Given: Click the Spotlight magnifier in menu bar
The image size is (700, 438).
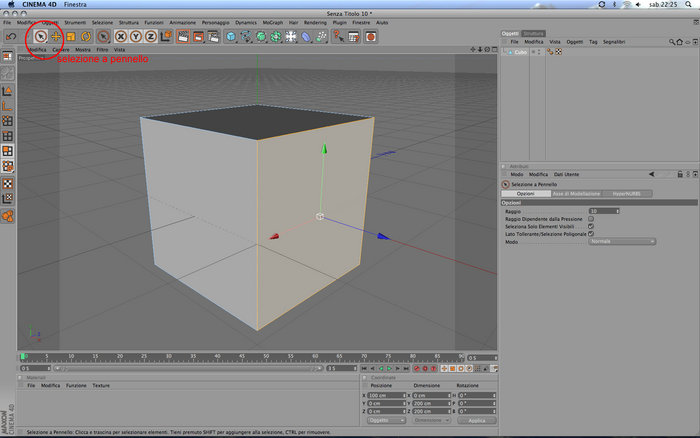Looking at the screenshot, I should tap(688, 4).
